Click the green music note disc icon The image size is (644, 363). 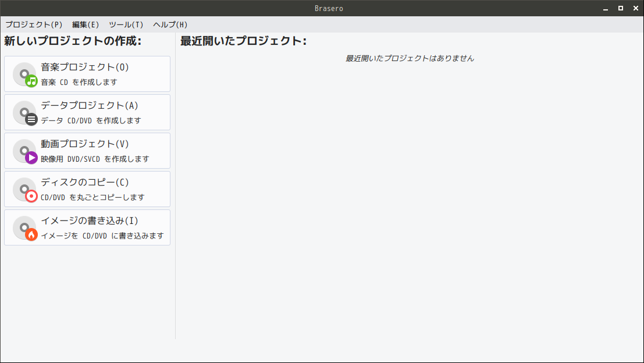pyautogui.click(x=25, y=74)
